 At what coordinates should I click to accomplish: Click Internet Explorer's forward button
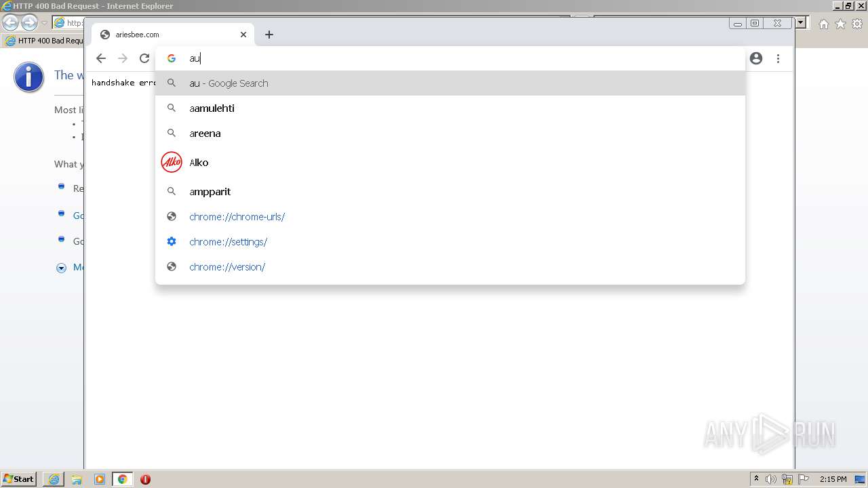(x=29, y=23)
